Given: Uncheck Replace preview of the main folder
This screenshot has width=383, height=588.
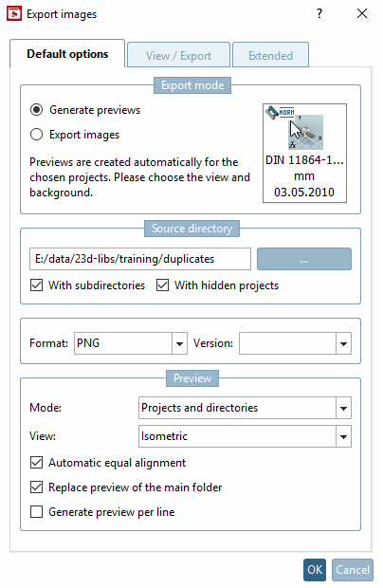Looking at the screenshot, I should [36, 487].
